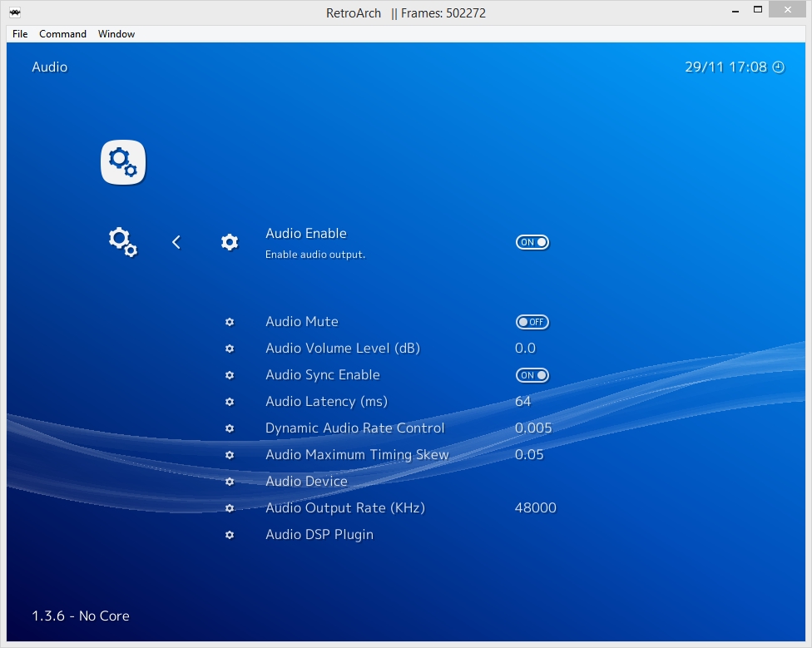Select the Audio Enable entry
Viewport: 812px width, 648px height.
(306, 234)
